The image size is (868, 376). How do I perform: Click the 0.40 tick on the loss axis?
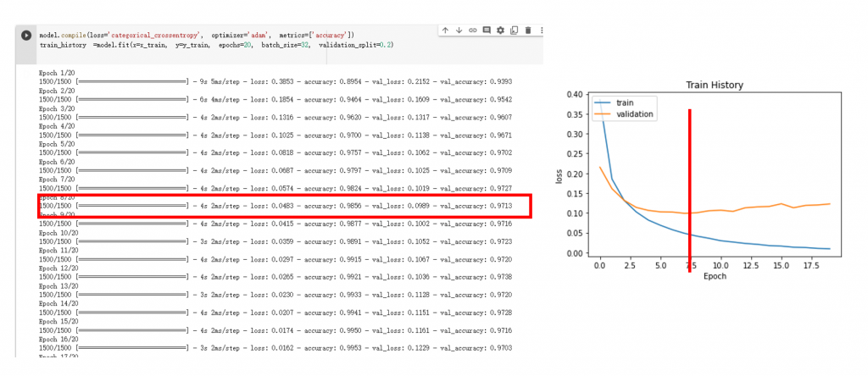(x=576, y=94)
